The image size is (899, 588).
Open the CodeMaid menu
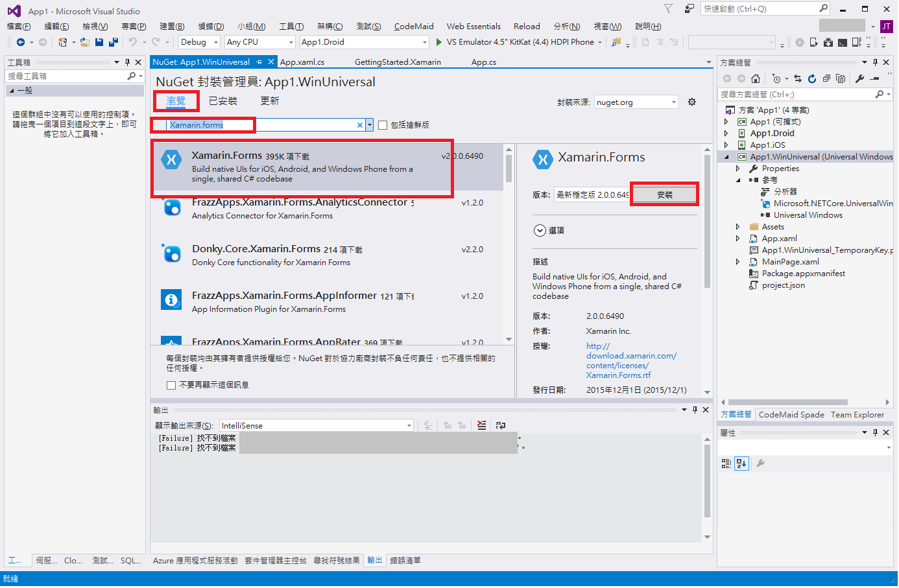414,27
